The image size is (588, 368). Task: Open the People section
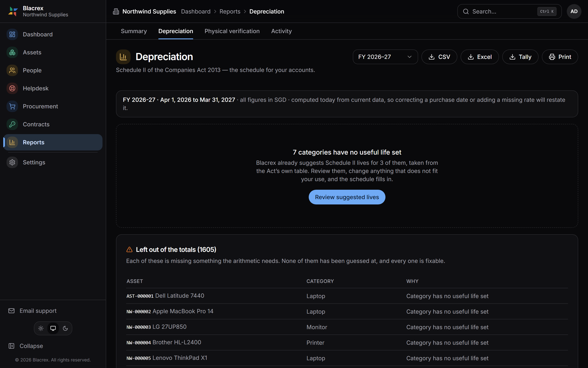pos(53,70)
